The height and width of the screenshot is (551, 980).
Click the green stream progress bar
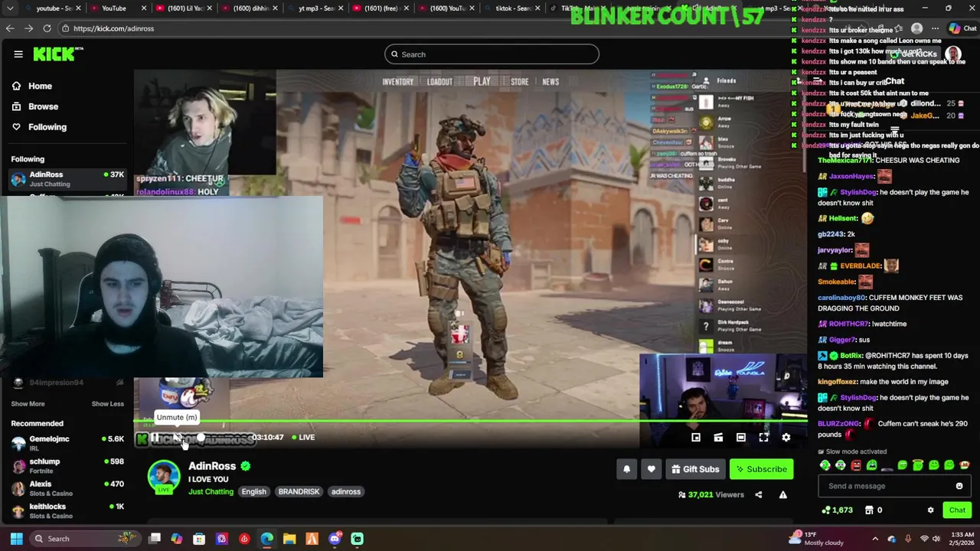click(x=470, y=420)
